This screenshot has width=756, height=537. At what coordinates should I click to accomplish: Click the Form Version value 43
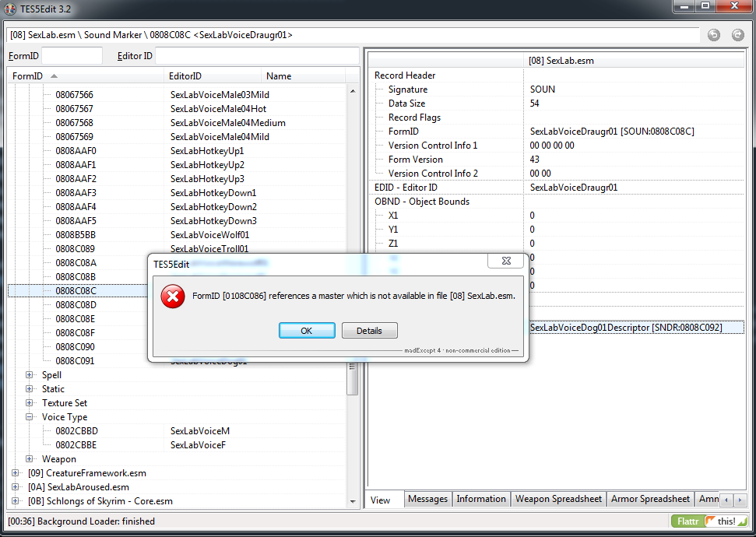point(535,159)
